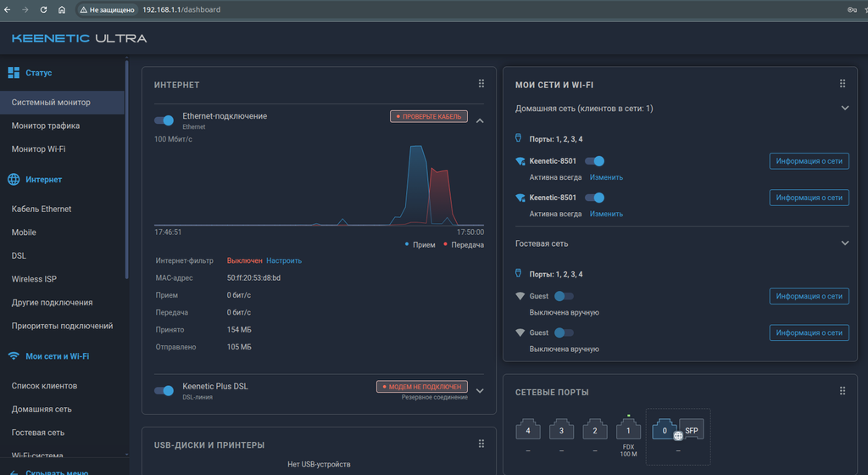Enable the second Guest Wi-Fi network

564,332
